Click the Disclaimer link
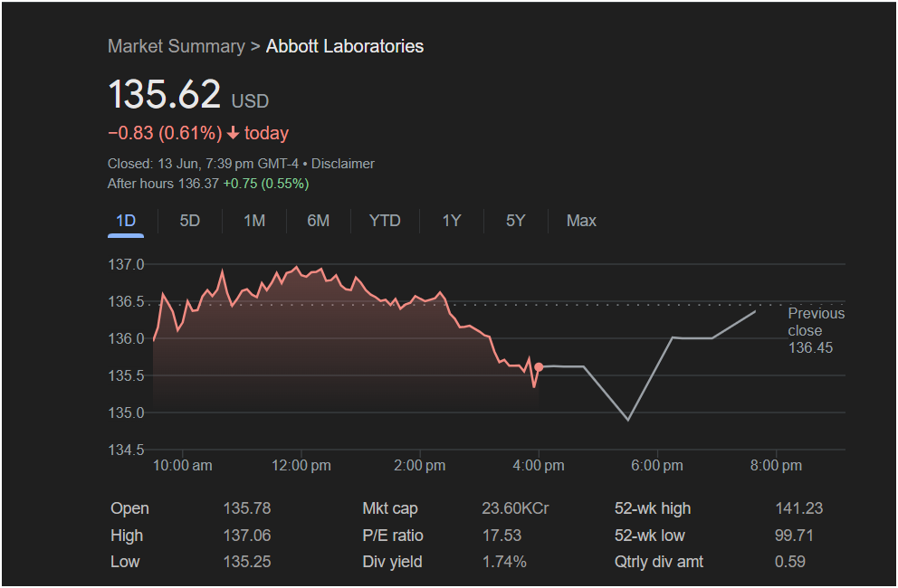This screenshot has width=898, height=588. coord(343,164)
